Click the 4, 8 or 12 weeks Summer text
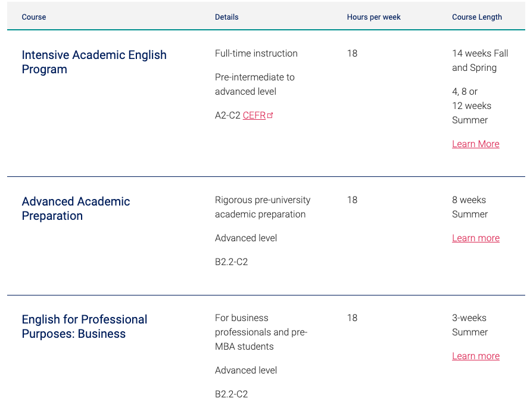 [472, 105]
